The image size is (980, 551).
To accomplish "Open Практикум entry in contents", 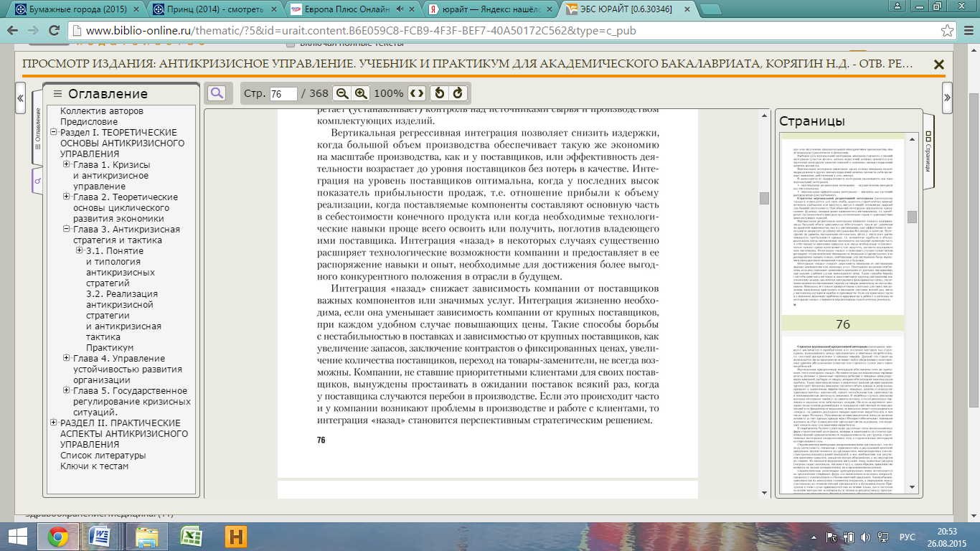I will point(110,348).
